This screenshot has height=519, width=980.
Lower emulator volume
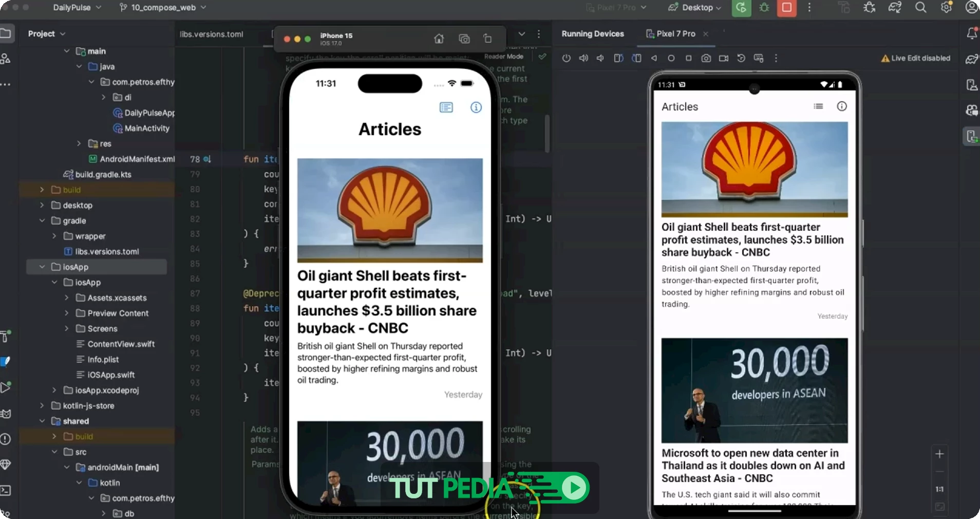(x=600, y=58)
